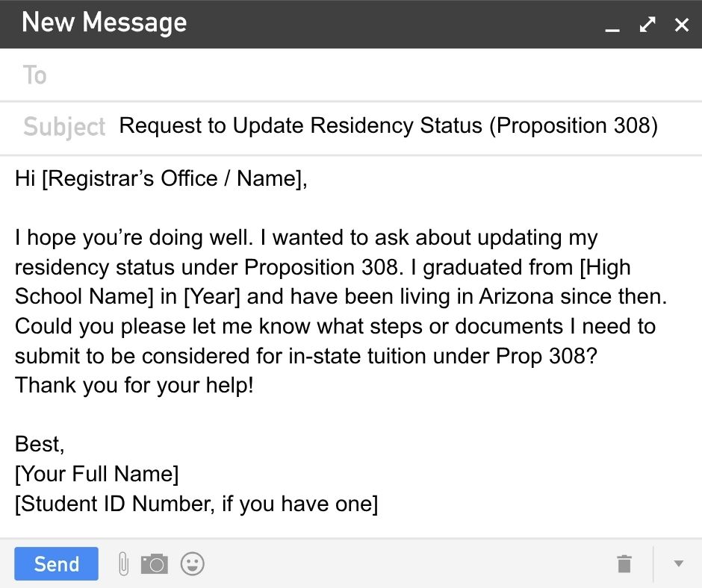The image size is (702, 588).
Task: Place cursor on the "Best," sign-off line
Action: click(x=40, y=444)
